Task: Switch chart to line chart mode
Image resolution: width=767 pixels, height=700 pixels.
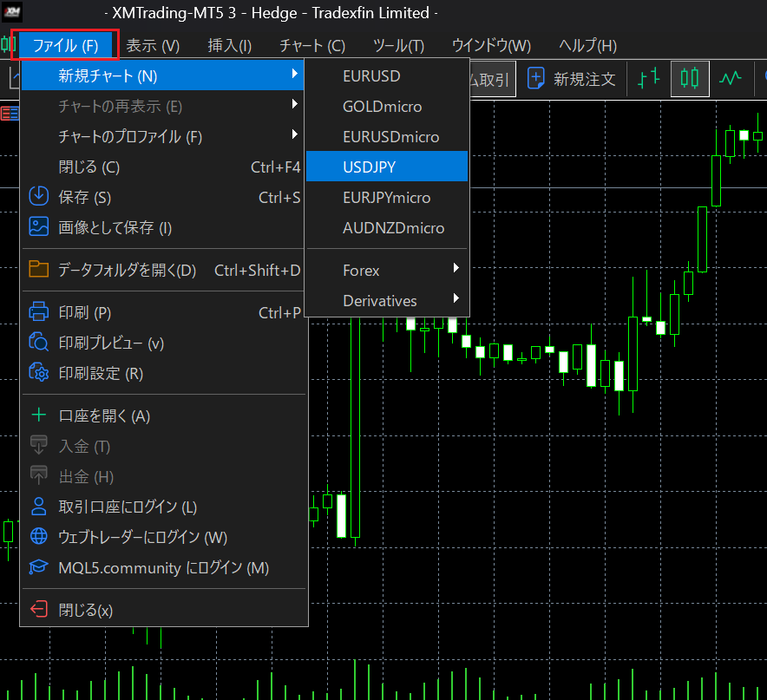Action: [731, 79]
